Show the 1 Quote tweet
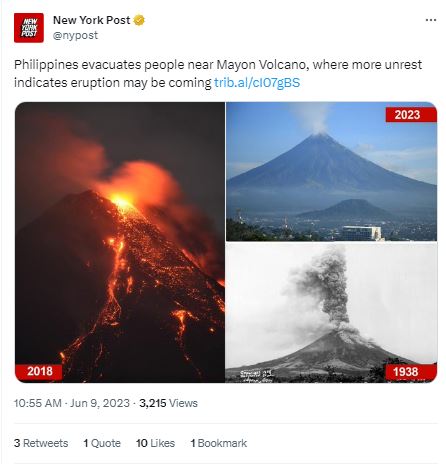This screenshot has width=446, height=464. pos(102,443)
